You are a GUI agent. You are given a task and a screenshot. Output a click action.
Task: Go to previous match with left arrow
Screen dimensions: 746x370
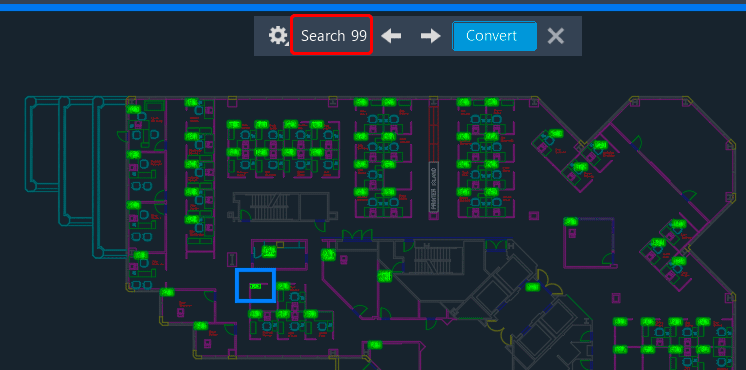coord(391,36)
